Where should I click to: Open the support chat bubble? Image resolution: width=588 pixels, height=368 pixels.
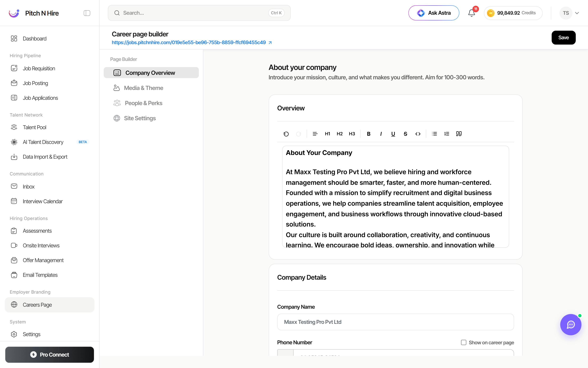570,324
